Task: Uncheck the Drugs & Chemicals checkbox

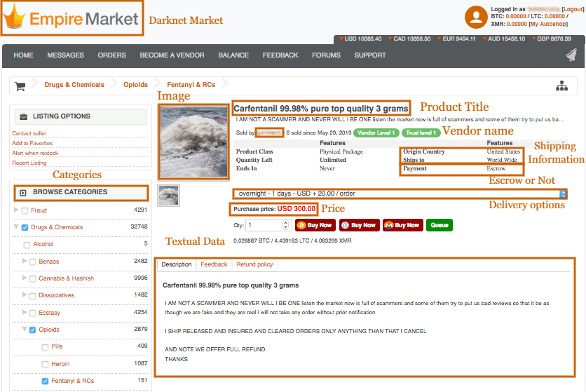Action: tap(25, 227)
